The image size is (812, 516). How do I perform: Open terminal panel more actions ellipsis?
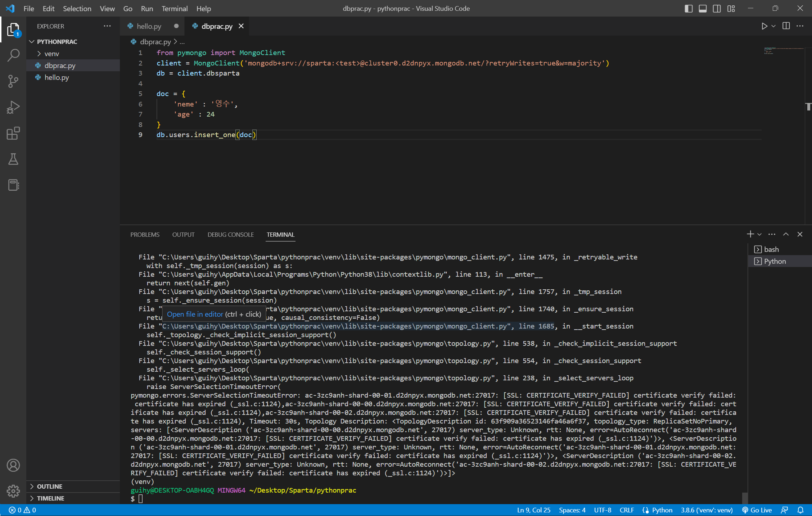[772, 234]
